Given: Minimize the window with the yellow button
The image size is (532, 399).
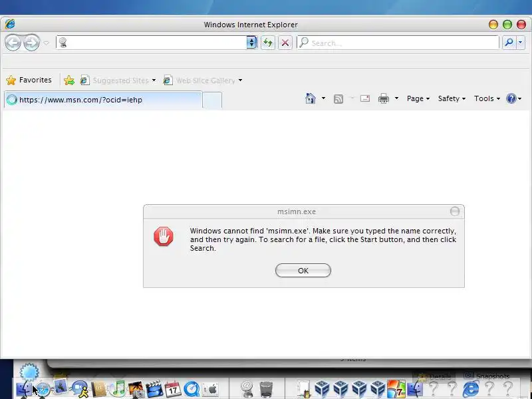Looking at the screenshot, I should click(x=493, y=25).
